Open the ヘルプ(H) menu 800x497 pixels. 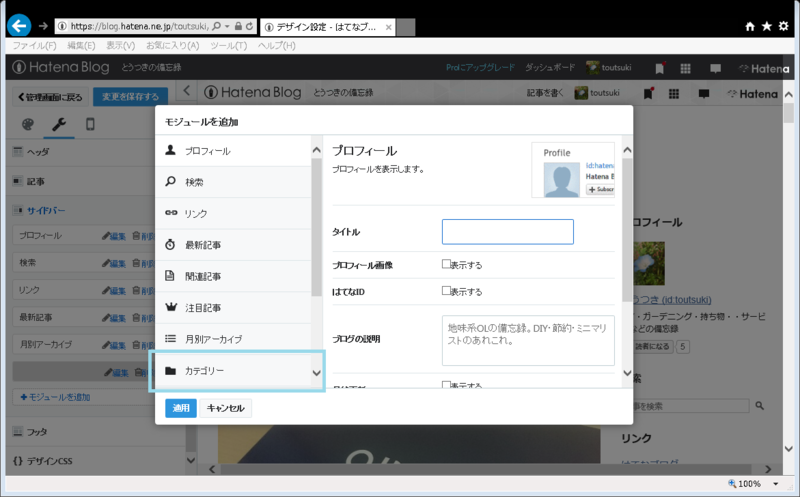(277, 45)
